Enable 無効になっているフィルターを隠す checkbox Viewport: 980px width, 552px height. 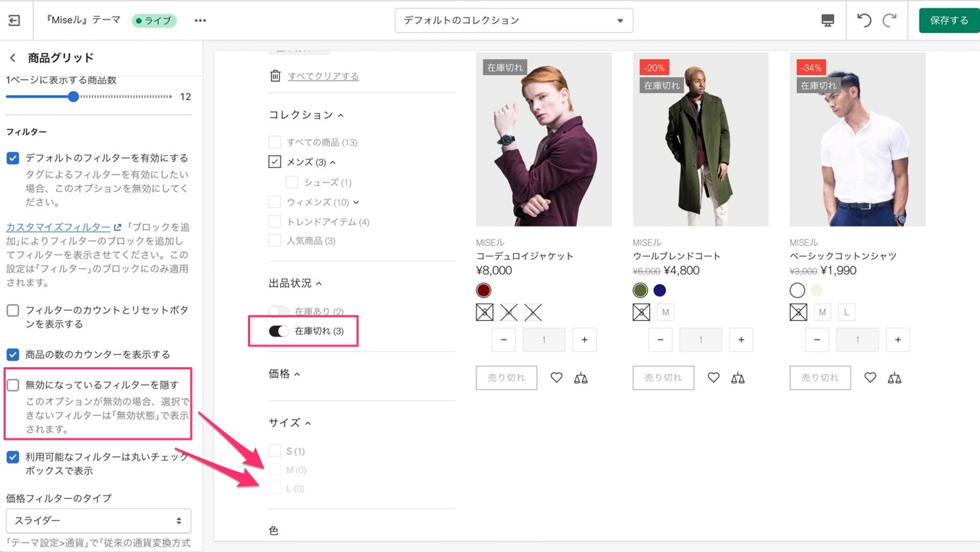click(13, 385)
